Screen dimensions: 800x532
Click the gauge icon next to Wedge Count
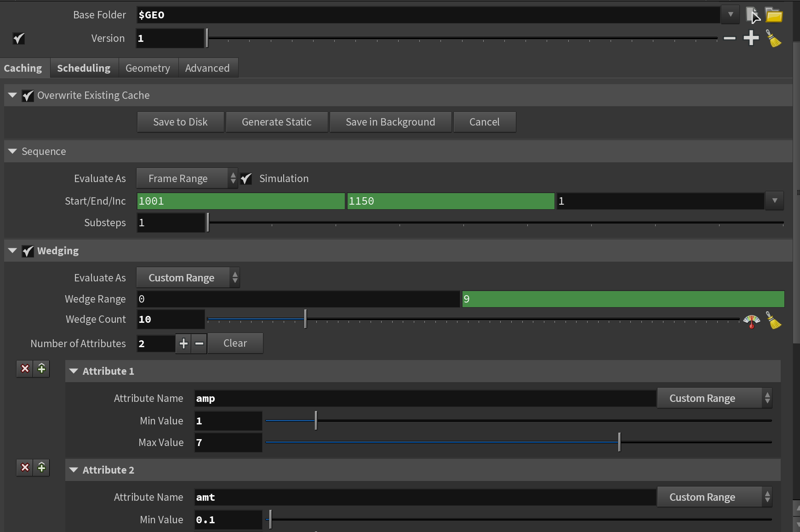point(752,320)
